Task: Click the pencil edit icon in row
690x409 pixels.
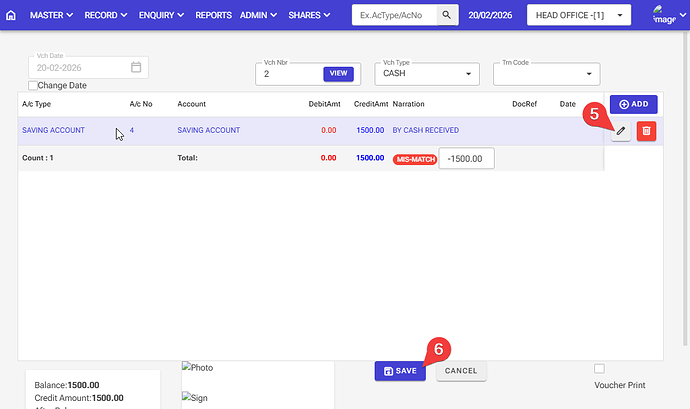Action: 621,131
